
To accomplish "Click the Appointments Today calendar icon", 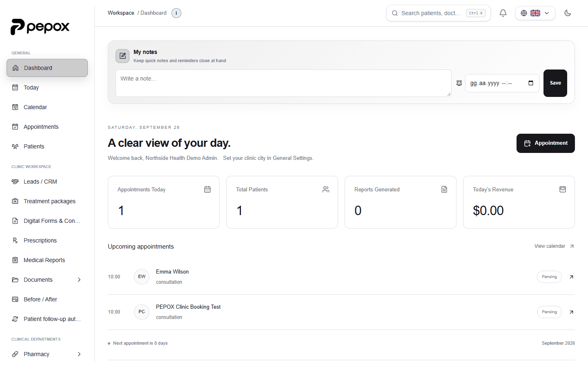I will point(207,189).
